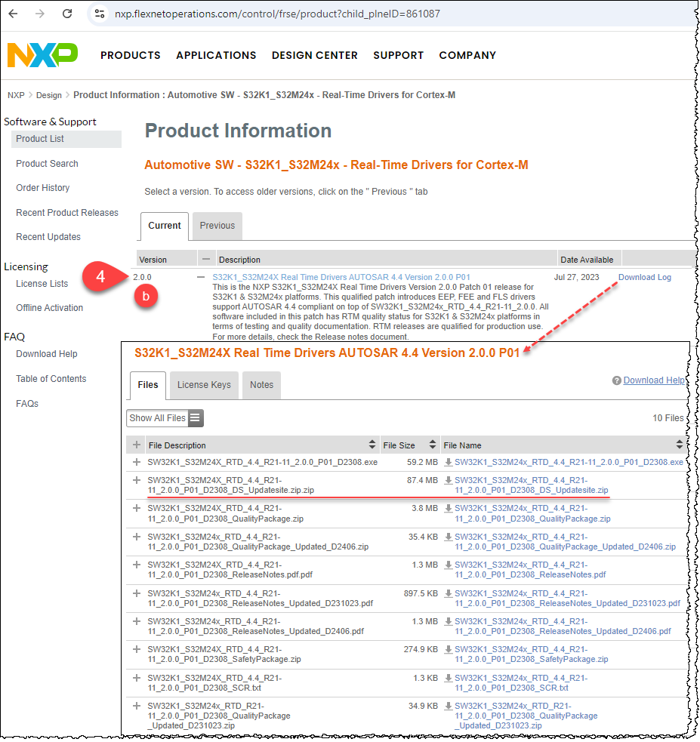Screen dimensions: 700x742
Task: Open Recent Updates in sidebar
Action: (48, 237)
